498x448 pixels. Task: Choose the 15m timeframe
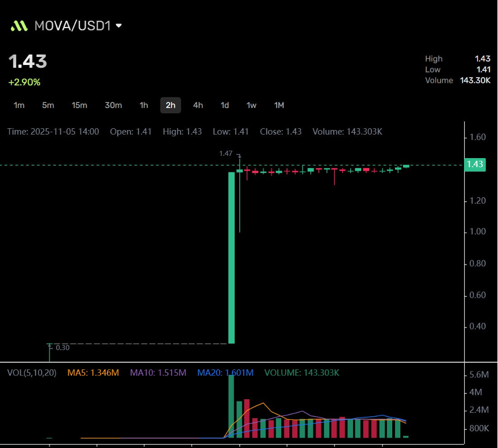coord(79,105)
